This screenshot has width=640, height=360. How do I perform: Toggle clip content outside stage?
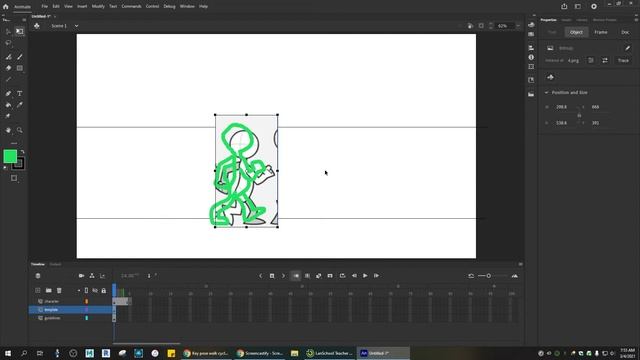pyautogui.click(x=481, y=26)
